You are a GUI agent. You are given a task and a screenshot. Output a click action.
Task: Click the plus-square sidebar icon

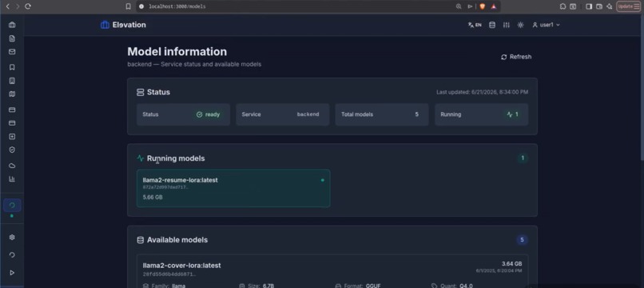(12, 137)
